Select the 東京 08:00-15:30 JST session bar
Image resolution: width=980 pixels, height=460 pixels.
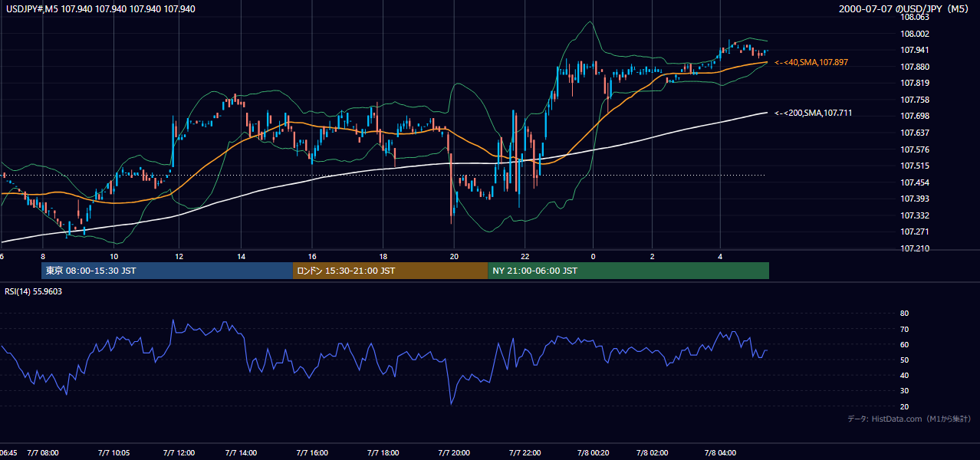tap(166, 271)
